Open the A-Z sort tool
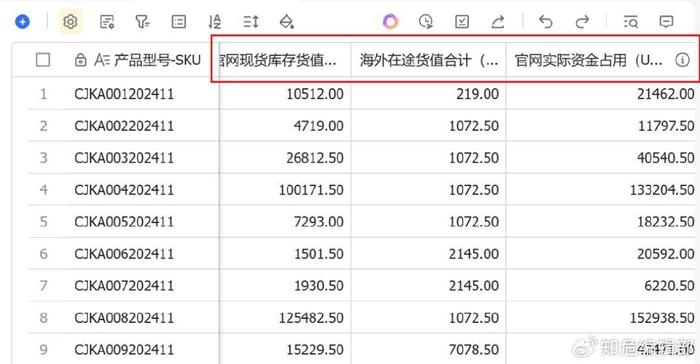The height and width of the screenshot is (364, 700). pos(215,21)
